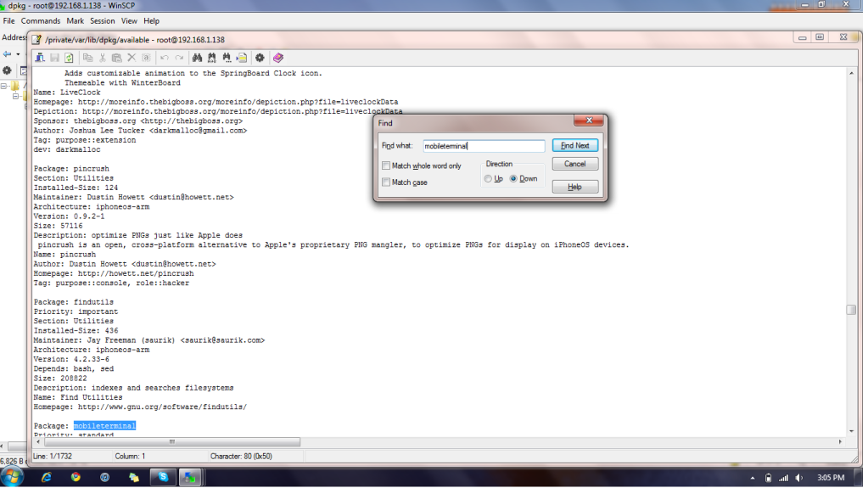Click the 'Depends: bash, sed' line
The image size is (868, 488).
pos(74,369)
